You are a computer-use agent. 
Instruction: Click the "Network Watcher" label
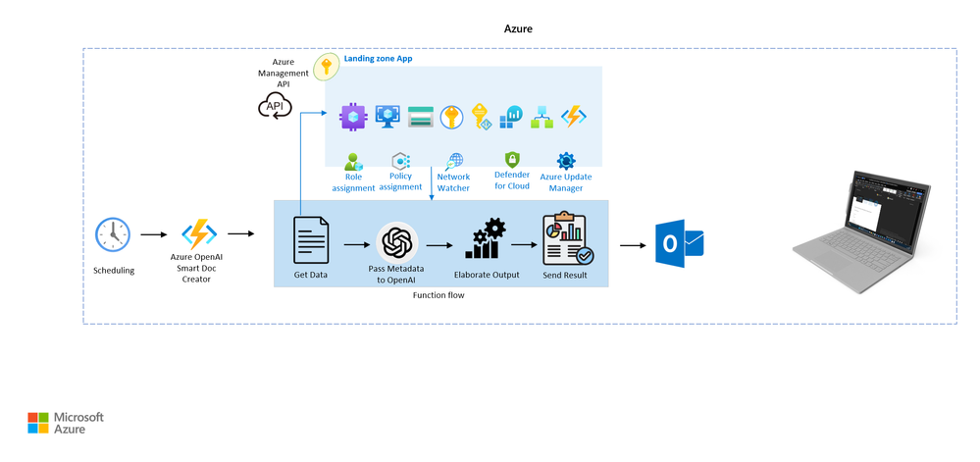click(x=453, y=181)
